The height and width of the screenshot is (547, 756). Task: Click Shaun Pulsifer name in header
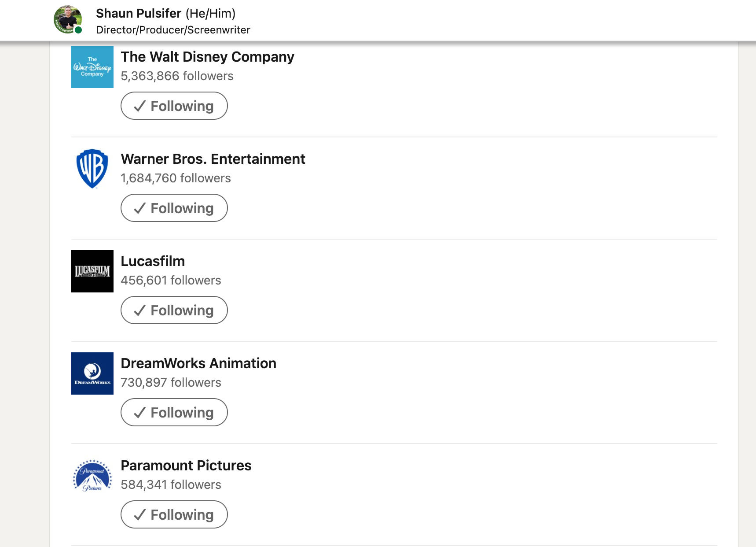click(x=139, y=14)
